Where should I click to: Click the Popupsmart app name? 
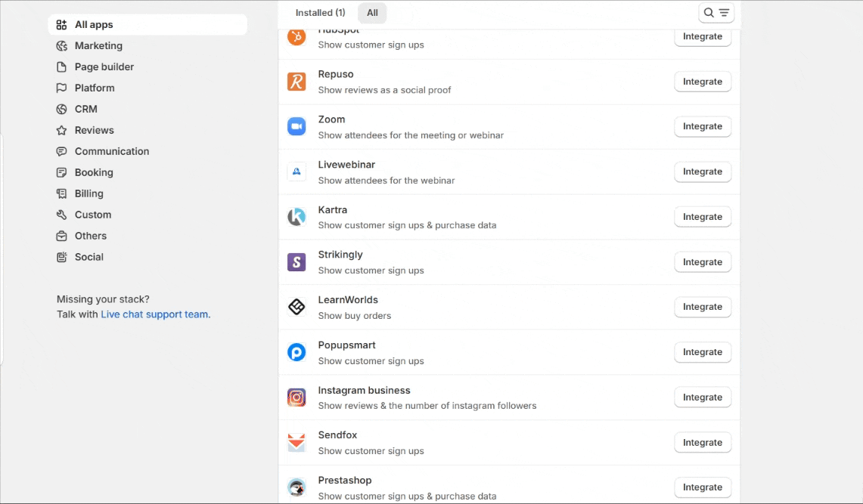click(346, 345)
